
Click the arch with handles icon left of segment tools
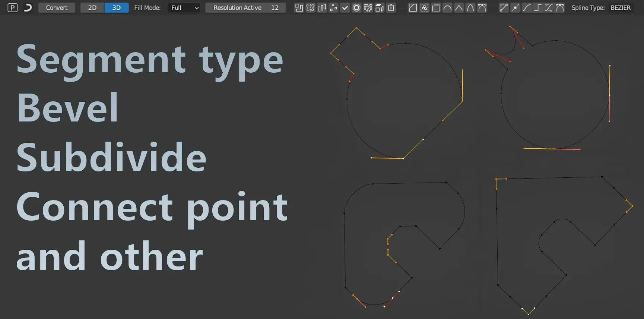point(482,7)
